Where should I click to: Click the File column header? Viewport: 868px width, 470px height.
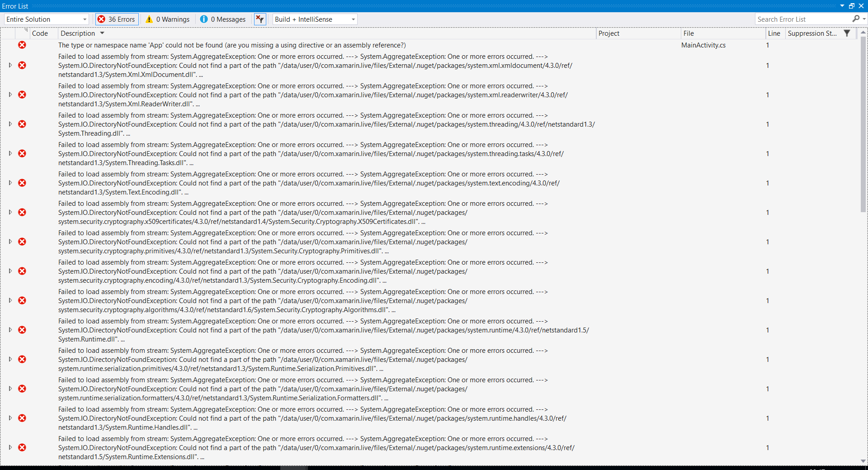689,33
